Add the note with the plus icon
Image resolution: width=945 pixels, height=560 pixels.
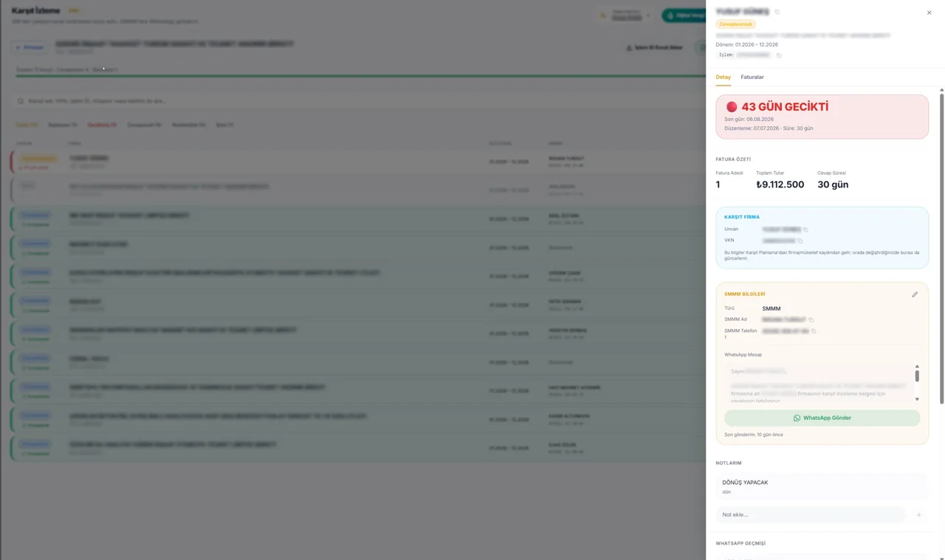point(918,515)
